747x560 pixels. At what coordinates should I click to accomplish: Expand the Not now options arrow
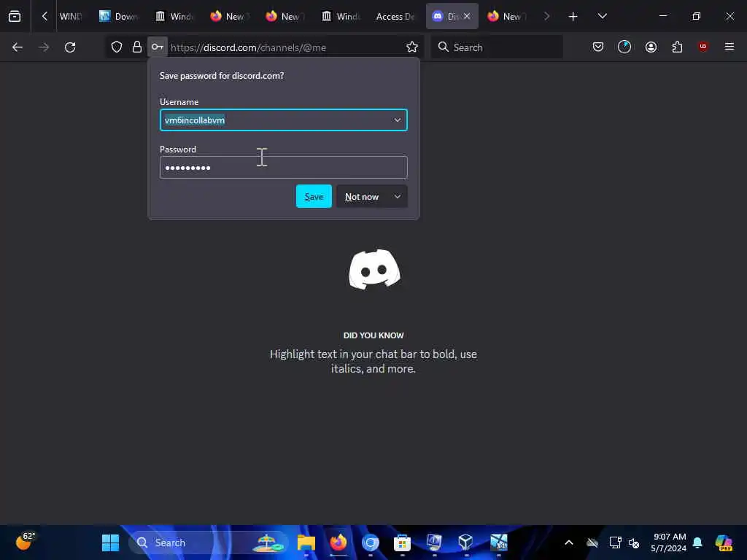(x=398, y=197)
